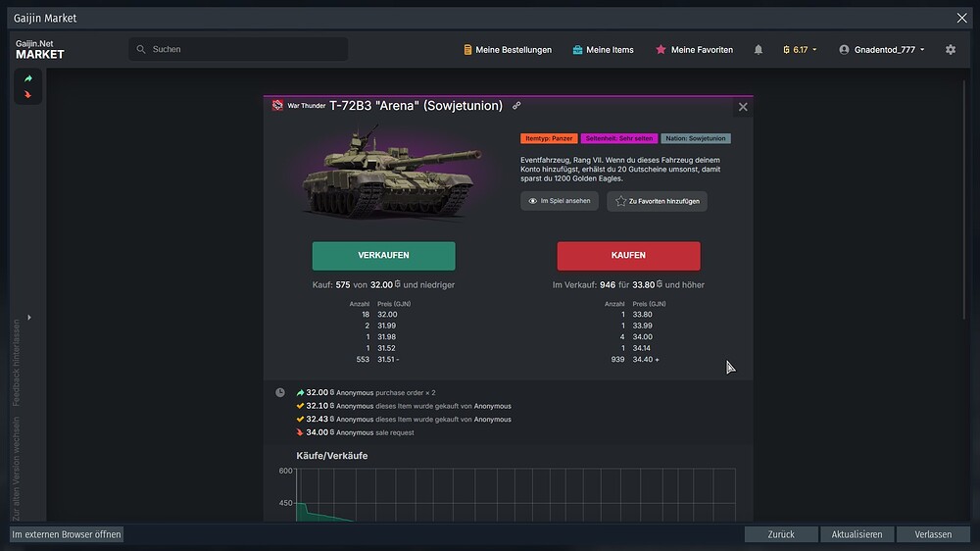Open settings via the gear icon
The image size is (980, 551).
pyautogui.click(x=950, y=50)
